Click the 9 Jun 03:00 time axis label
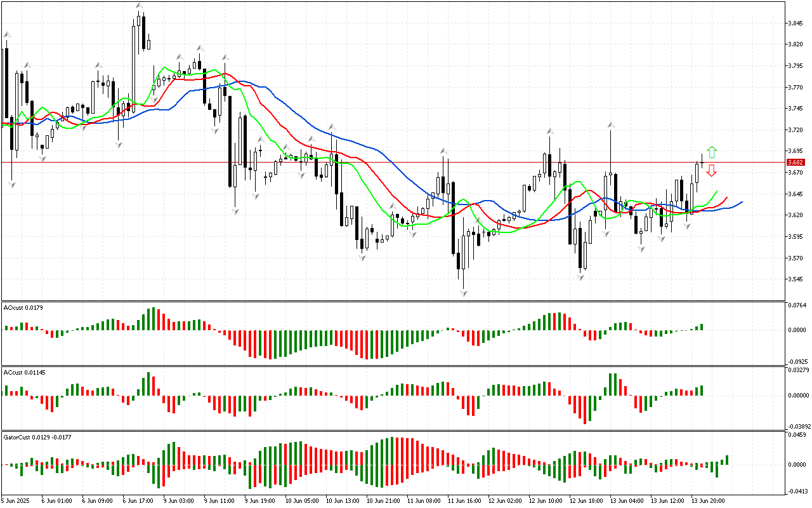 click(x=177, y=501)
